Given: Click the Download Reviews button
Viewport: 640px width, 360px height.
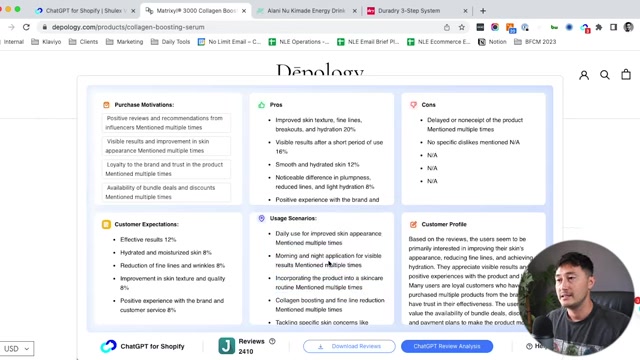Looking at the screenshot, I should click(x=349, y=346).
